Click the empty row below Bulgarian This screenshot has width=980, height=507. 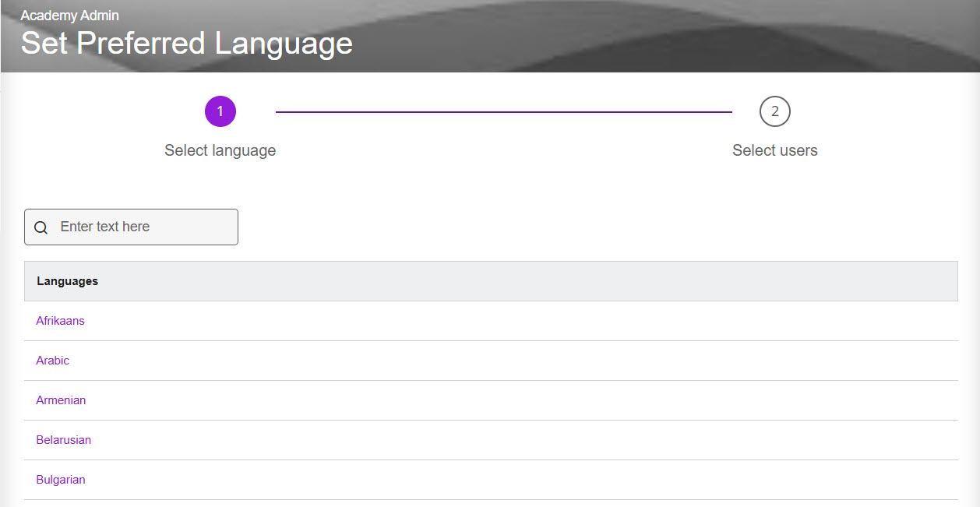pos(491,504)
